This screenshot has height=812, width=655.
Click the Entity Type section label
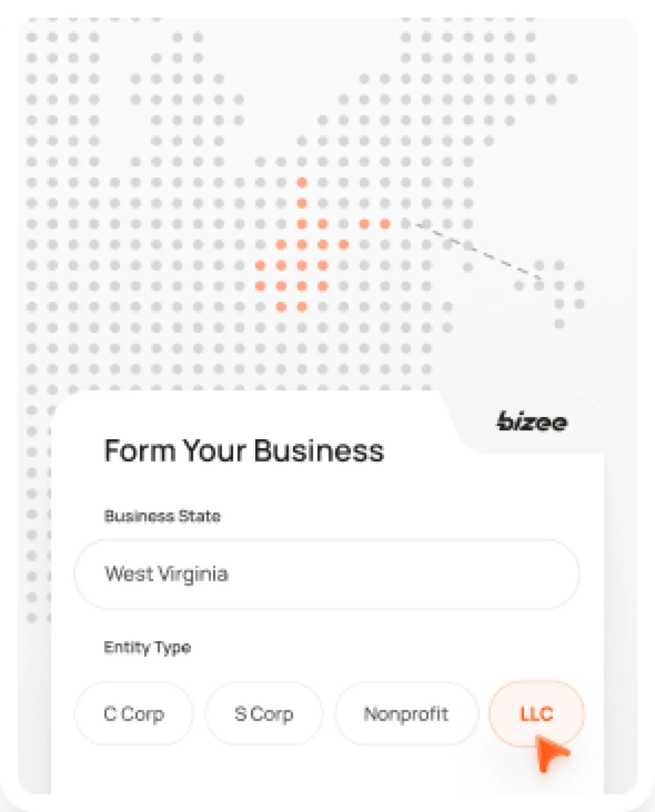click(x=147, y=647)
